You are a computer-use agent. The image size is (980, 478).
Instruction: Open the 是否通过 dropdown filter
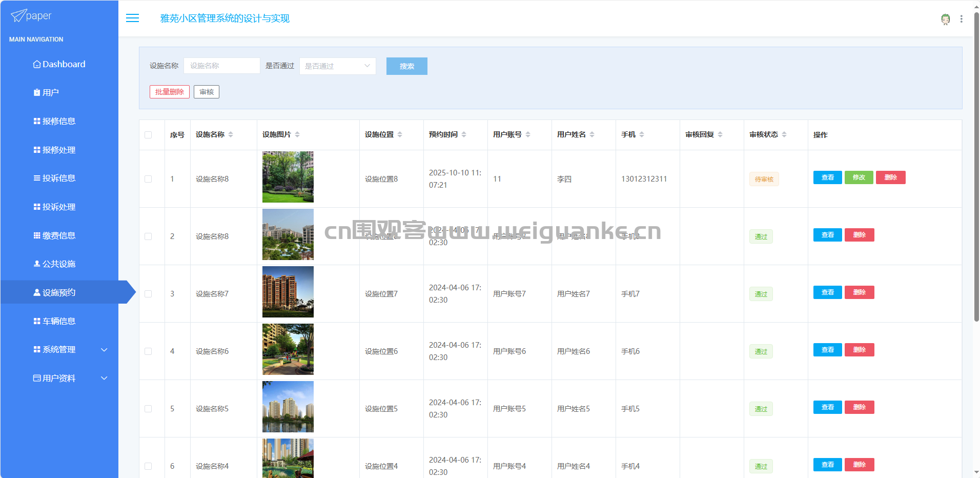pyautogui.click(x=337, y=66)
